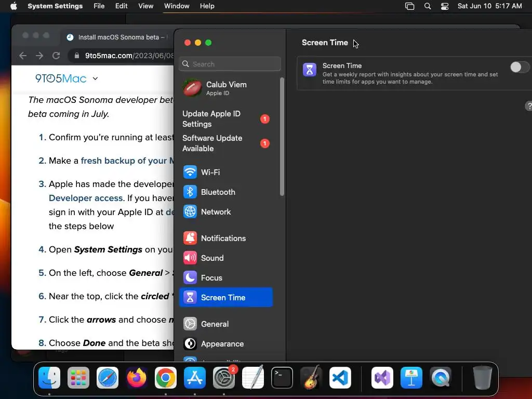Open Spotlight search in menu bar
This screenshot has height=399, width=532.
pyautogui.click(x=428, y=6)
